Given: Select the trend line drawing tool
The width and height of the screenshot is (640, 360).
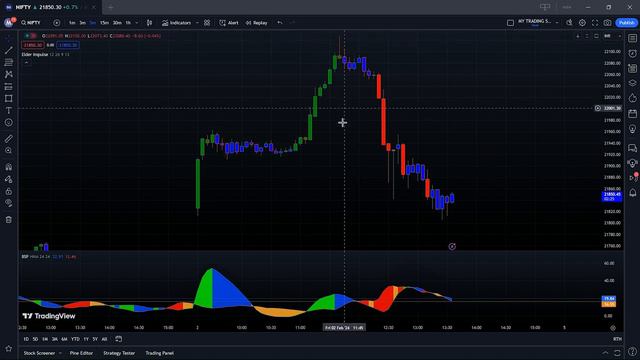Looking at the screenshot, I should pos(9,51).
